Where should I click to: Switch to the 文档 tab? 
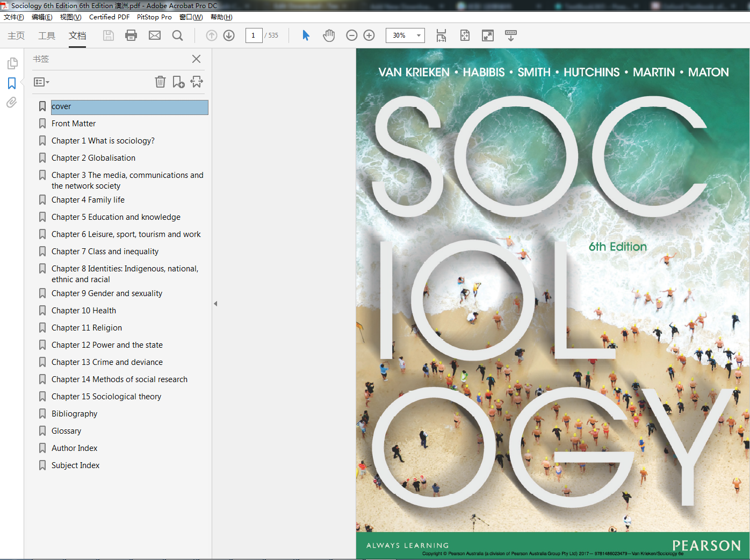[x=77, y=35]
